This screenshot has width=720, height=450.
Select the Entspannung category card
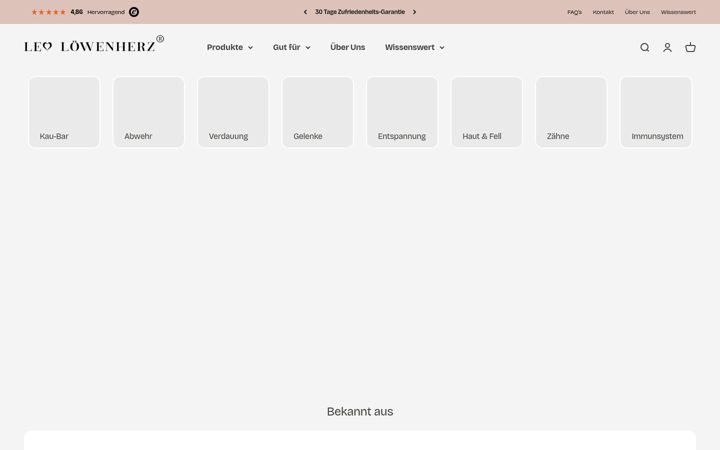tap(402, 112)
